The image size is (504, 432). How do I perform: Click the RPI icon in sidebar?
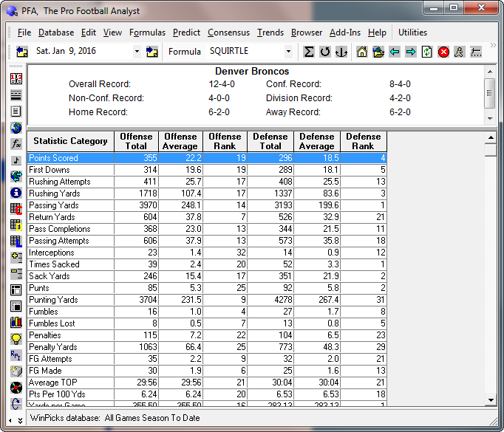pos(16,355)
